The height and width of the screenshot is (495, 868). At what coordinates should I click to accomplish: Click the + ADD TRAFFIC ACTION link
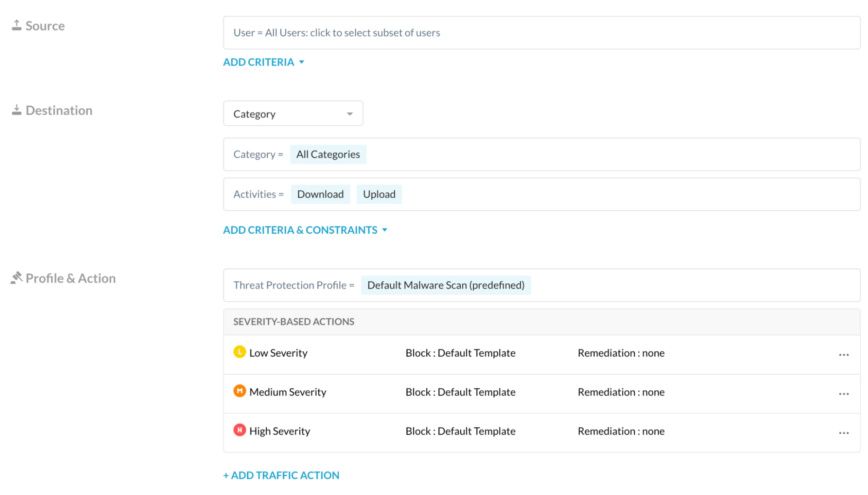pyautogui.click(x=281, y=475)
